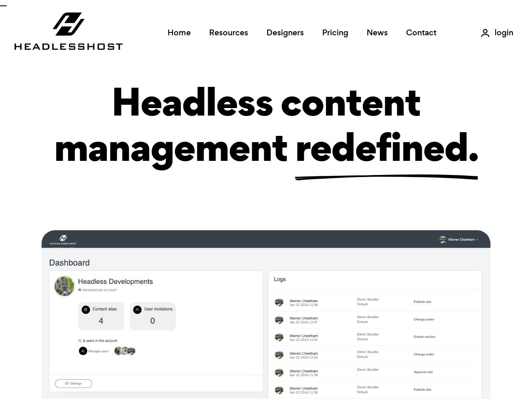
Task: Click the 'Delete section' log action
Action: (424, 337)
